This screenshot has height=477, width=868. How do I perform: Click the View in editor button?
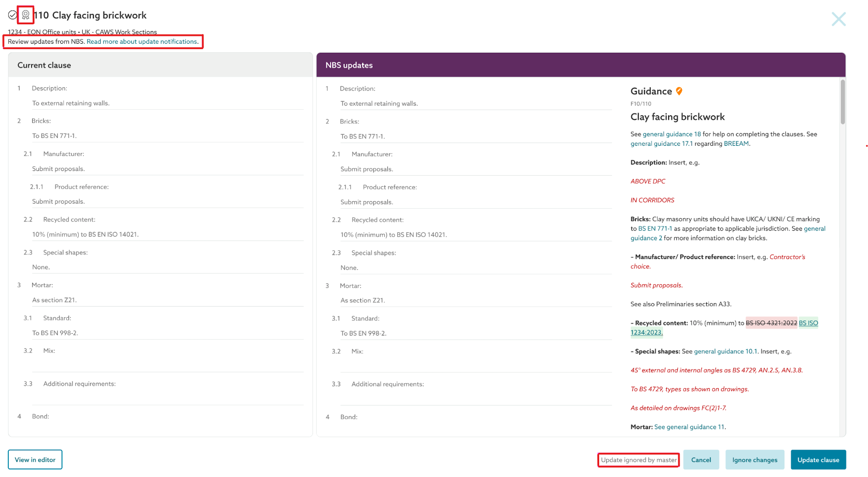tap(35, 460)
